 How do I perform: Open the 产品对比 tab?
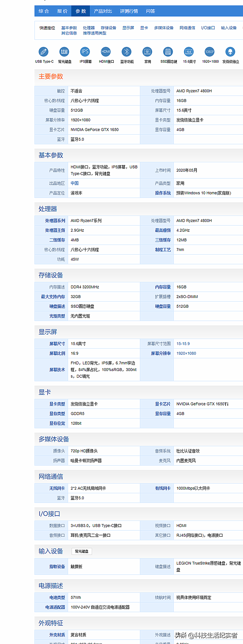coord(103,11)
